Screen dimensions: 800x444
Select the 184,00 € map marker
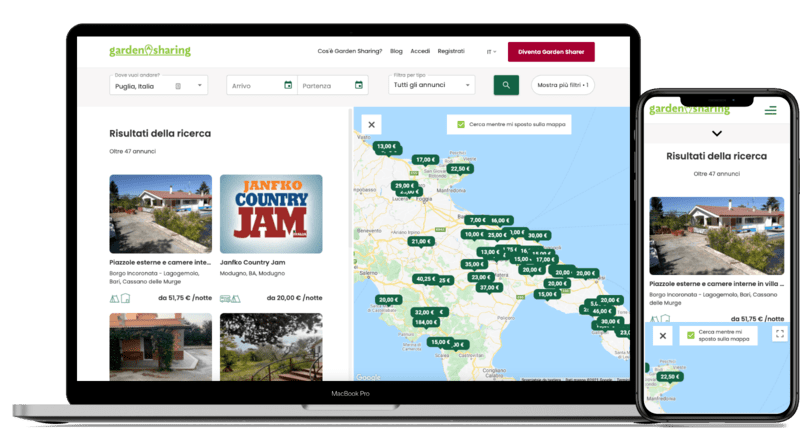[x=426, y=323]
